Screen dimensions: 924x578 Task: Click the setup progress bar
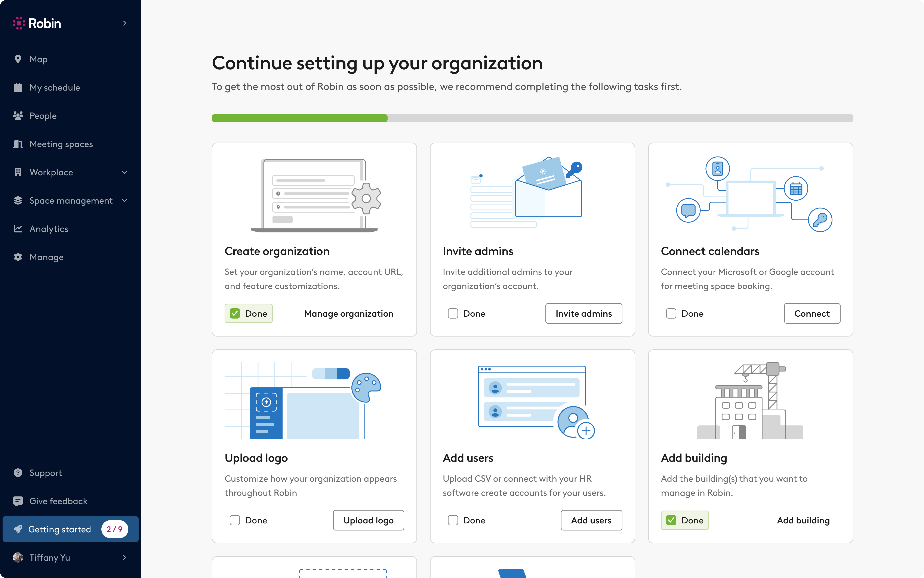[532, 118]
